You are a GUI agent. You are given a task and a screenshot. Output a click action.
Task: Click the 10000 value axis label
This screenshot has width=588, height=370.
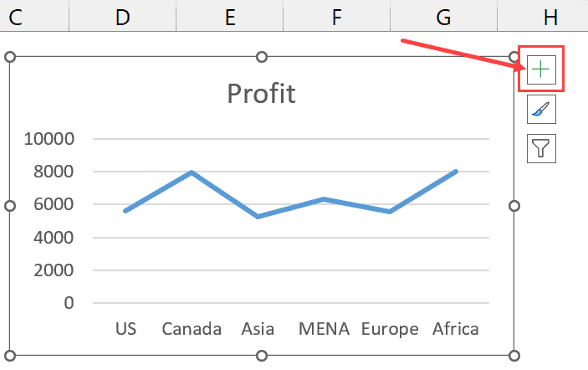click(x=49, y=139)
